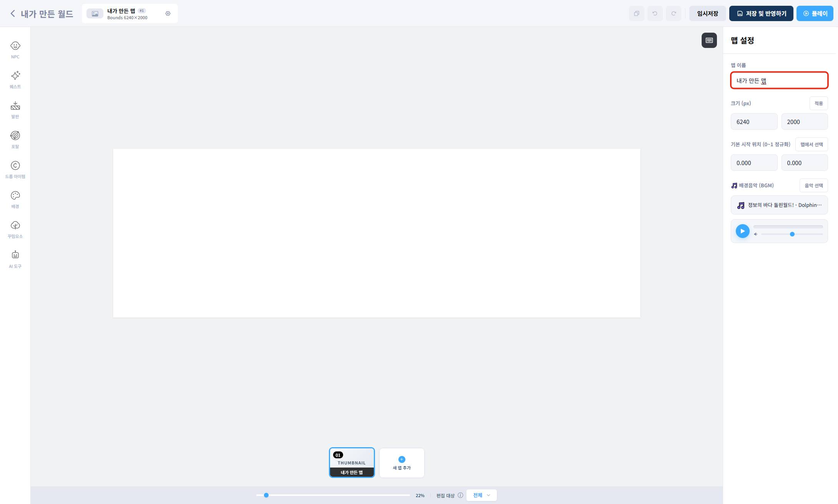This screenshot has height=504, width=838.
Task: Click the 음악 선택 button
Action: tap(813, 185)
